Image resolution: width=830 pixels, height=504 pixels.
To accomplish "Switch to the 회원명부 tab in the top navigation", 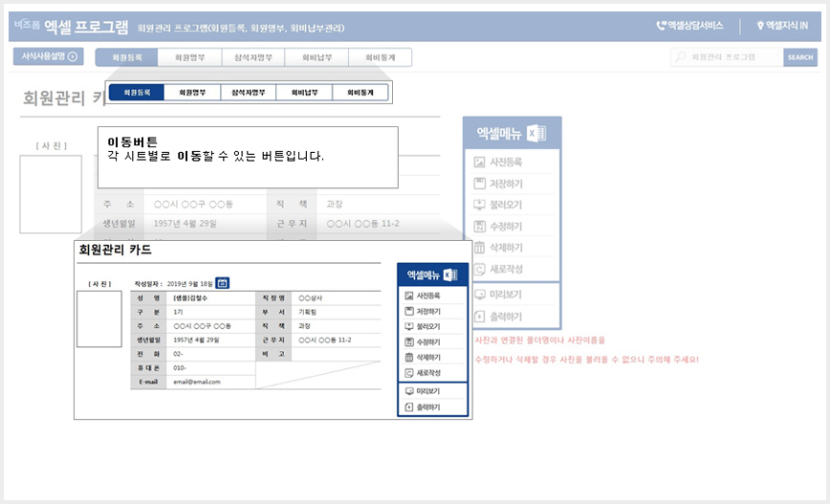I will pos(189,57).
